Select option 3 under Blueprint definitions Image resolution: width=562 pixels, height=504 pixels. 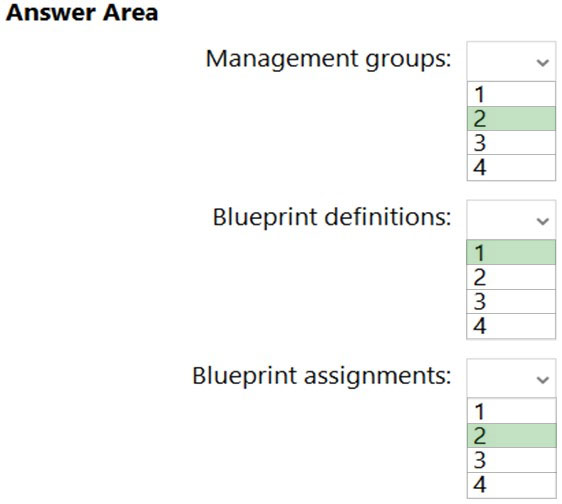(511, 301)
